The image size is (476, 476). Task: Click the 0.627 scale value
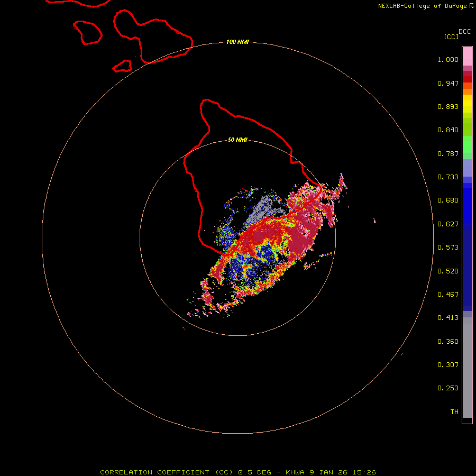(x=448, y=224)
